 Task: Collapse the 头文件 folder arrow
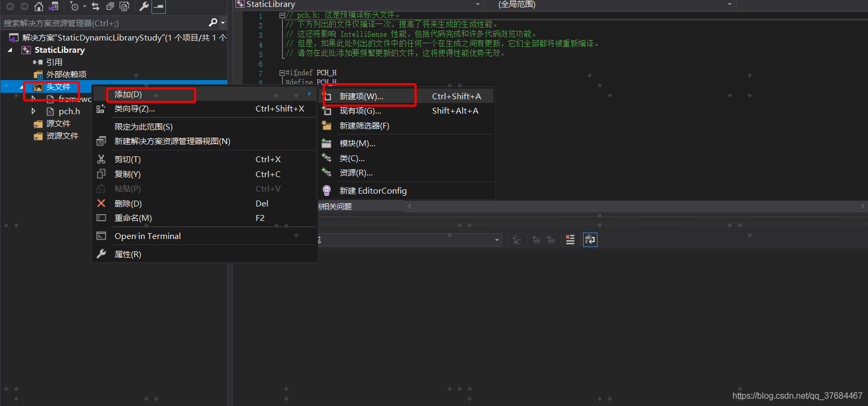(x=22, y=87)
